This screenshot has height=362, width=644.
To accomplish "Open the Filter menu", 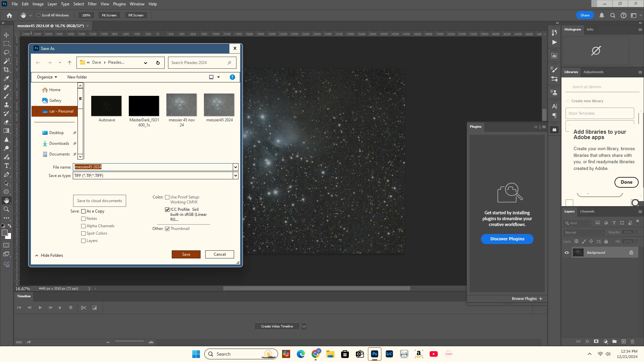I will [x=92, y=4].
